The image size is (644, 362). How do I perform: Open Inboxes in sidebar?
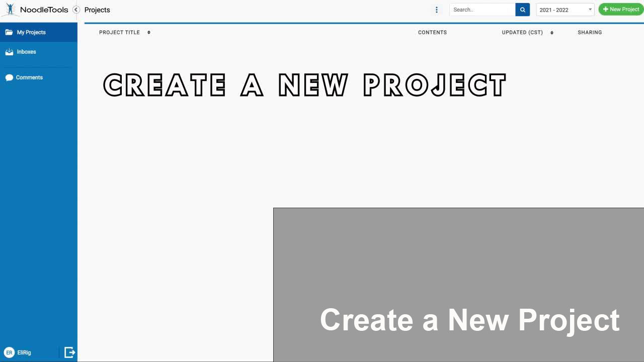tap(39, 52)
